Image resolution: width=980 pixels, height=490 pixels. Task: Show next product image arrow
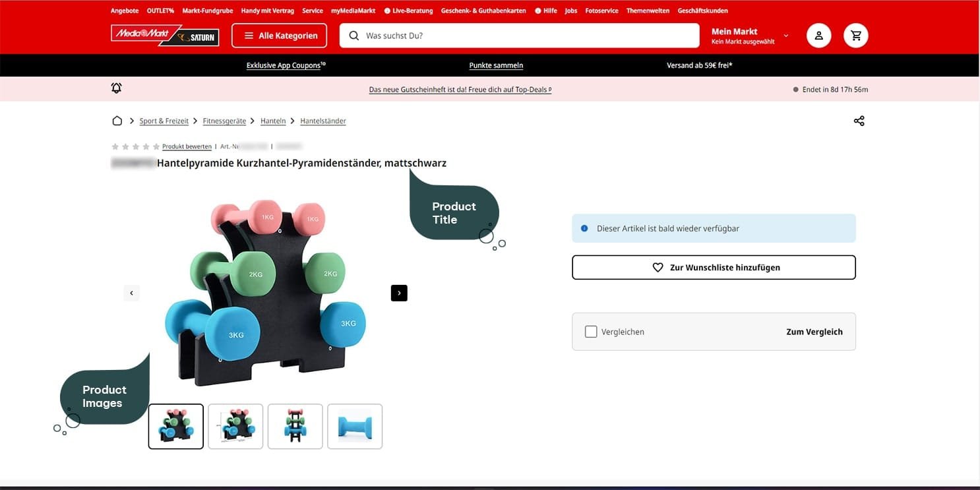pyautogui.click(x=399, y=293)
